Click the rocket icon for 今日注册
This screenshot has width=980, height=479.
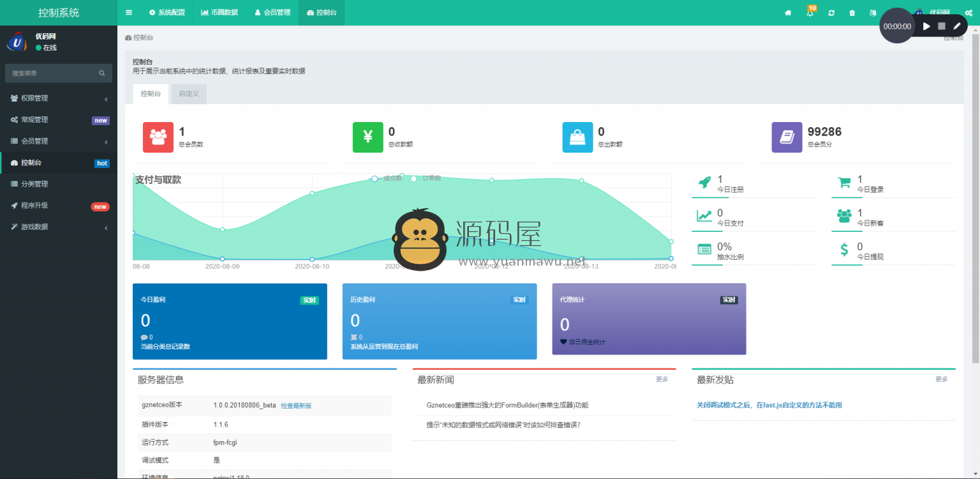click(704, 183)
